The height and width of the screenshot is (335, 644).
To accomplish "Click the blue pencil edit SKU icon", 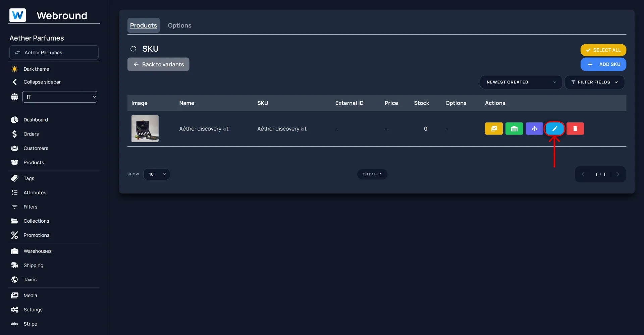I will [554, 129].
